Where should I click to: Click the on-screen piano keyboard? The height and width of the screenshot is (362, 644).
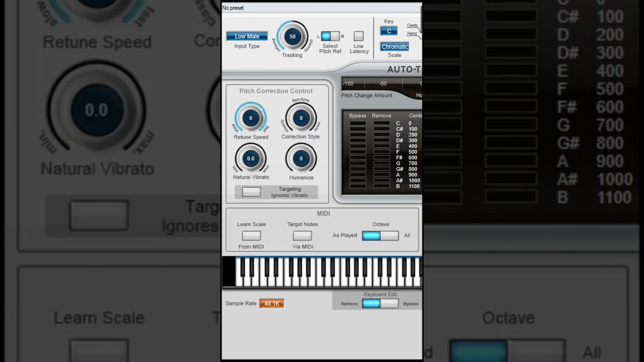point(329,272)
